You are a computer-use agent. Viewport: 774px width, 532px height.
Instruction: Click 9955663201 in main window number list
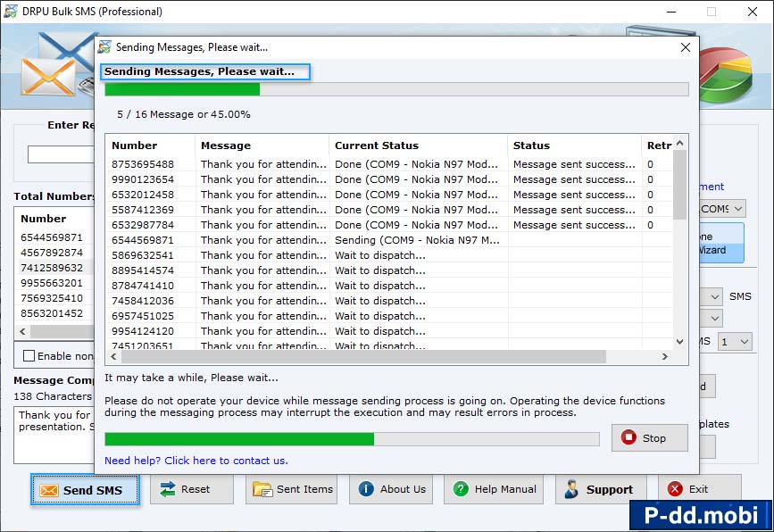coord(52,283)
